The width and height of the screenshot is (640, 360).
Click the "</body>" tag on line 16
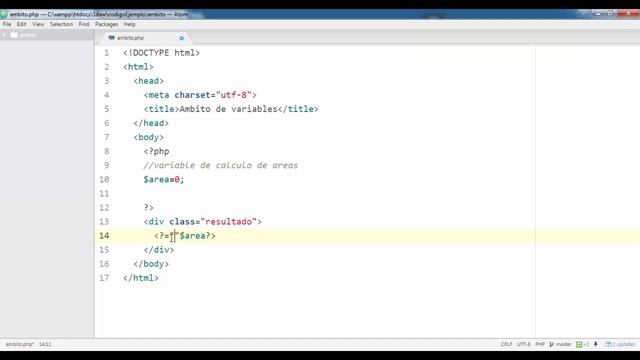tap(151, 264)
